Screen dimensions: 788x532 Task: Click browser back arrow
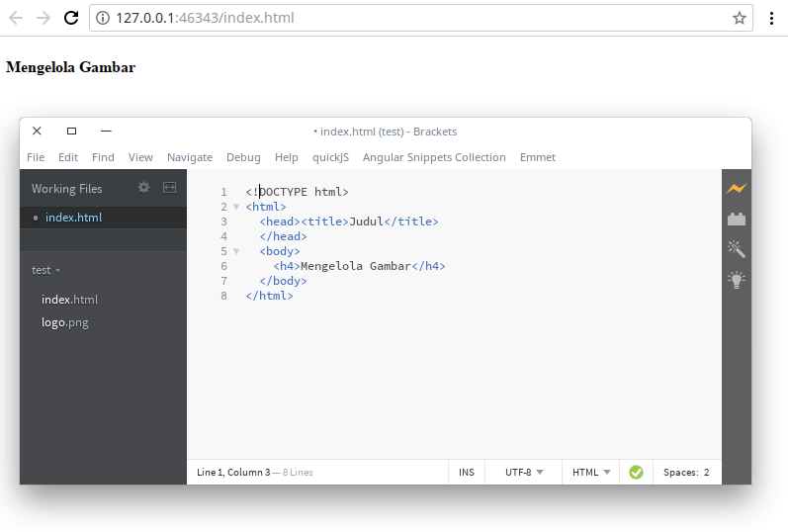(16, 18)
